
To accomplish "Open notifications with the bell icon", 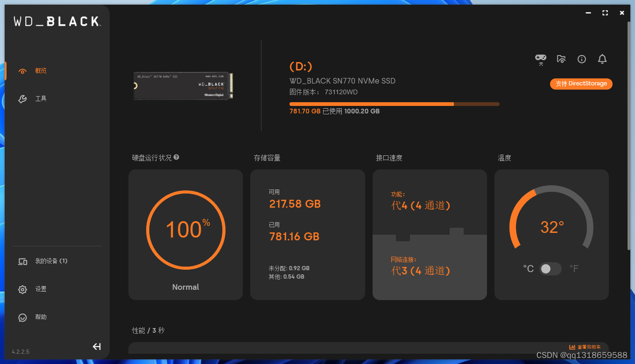I will [602, 59].
